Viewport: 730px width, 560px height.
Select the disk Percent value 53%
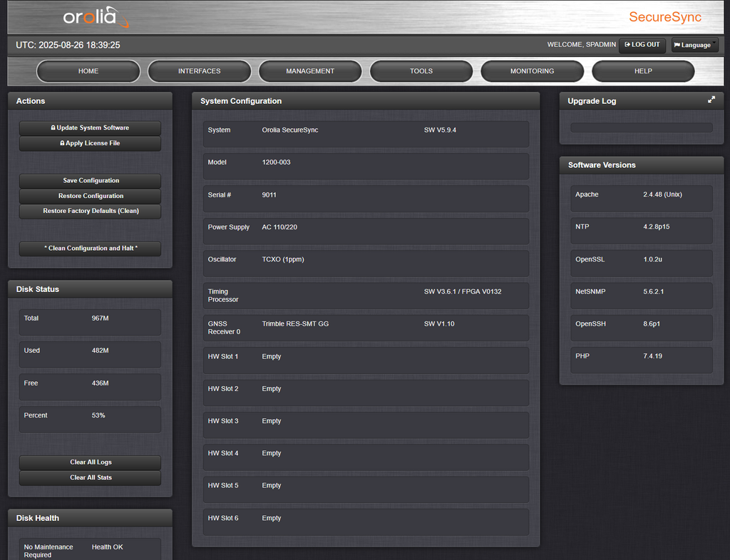click(x=98, y=415)
